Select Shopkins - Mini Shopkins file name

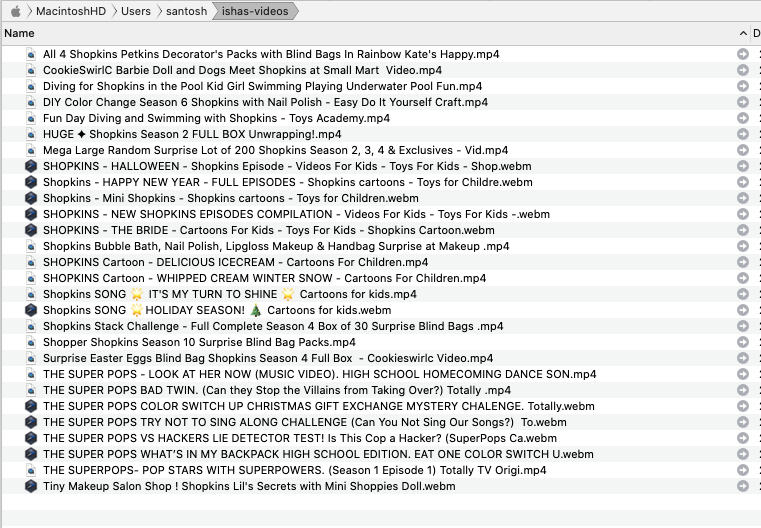[231, 198]
